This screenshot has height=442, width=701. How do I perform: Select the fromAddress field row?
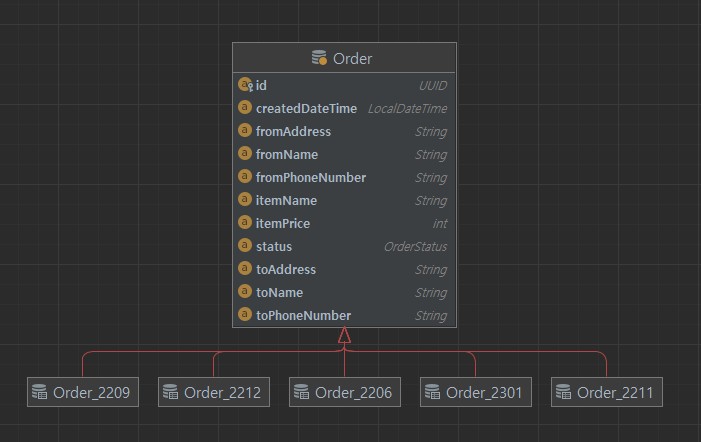344,131
